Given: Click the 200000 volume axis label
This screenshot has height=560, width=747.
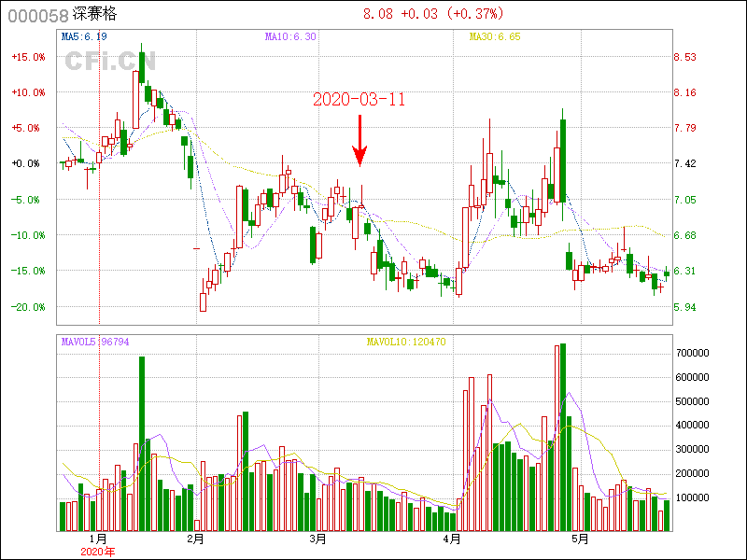Looking at the screenshot, I should coord(693,473).
